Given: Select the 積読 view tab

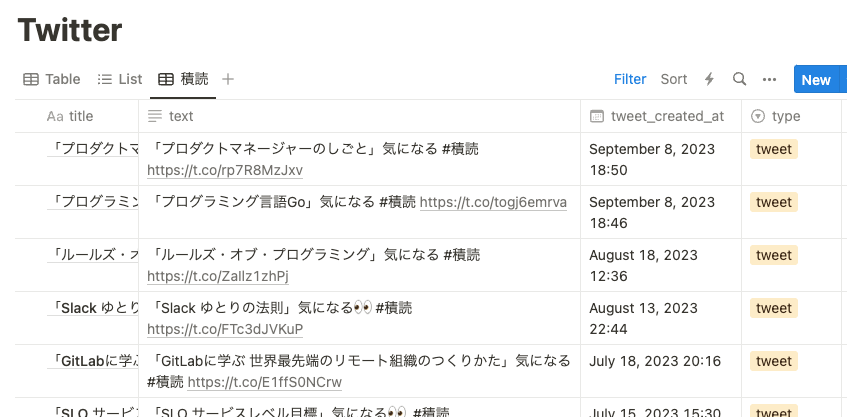Looking at the screenshot, I should [183, 79].
